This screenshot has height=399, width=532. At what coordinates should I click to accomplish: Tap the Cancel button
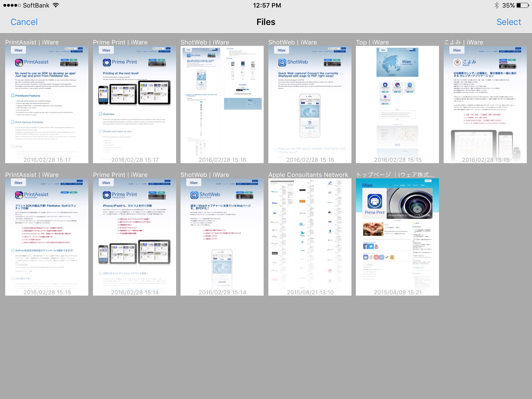pyautogui.click(x=24, y=22)
